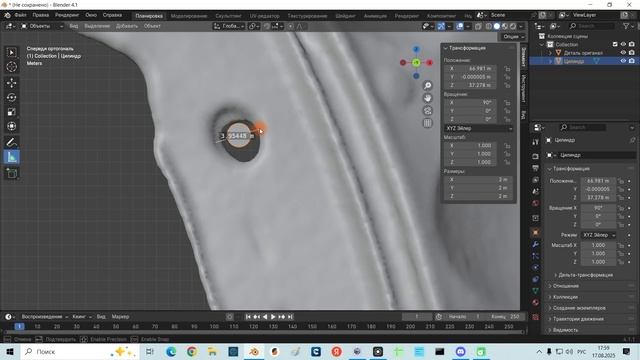
Task: Open the View Layer properties tab
Action: 536,180
